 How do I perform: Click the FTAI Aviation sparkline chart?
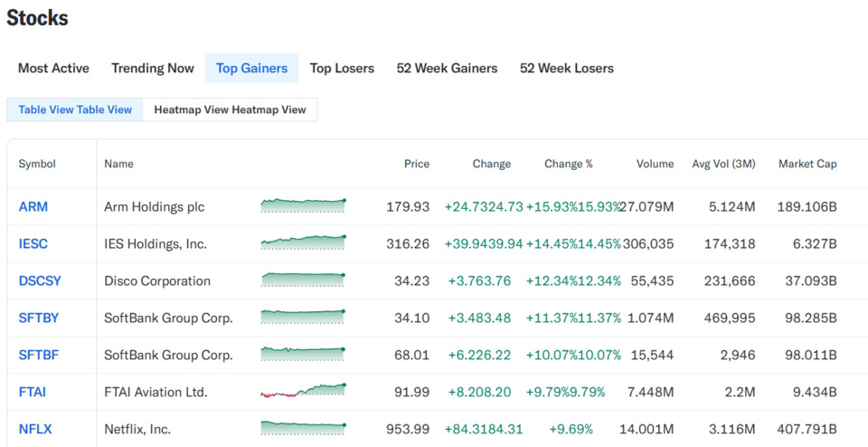click(x=303, y=391)
